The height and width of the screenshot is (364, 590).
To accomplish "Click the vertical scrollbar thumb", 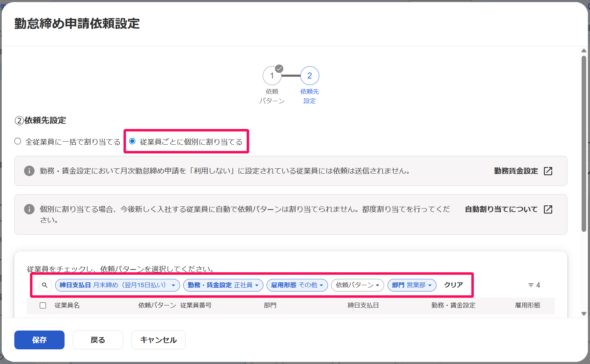I will (x=584, y=143).
